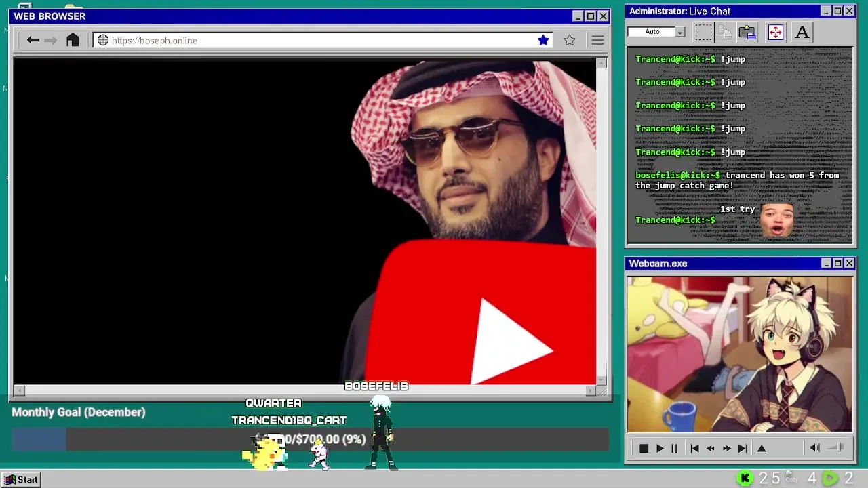Viewport: 868px width, 488px height.
Task: Play the YouTube video in the browser
Action: 511,342
